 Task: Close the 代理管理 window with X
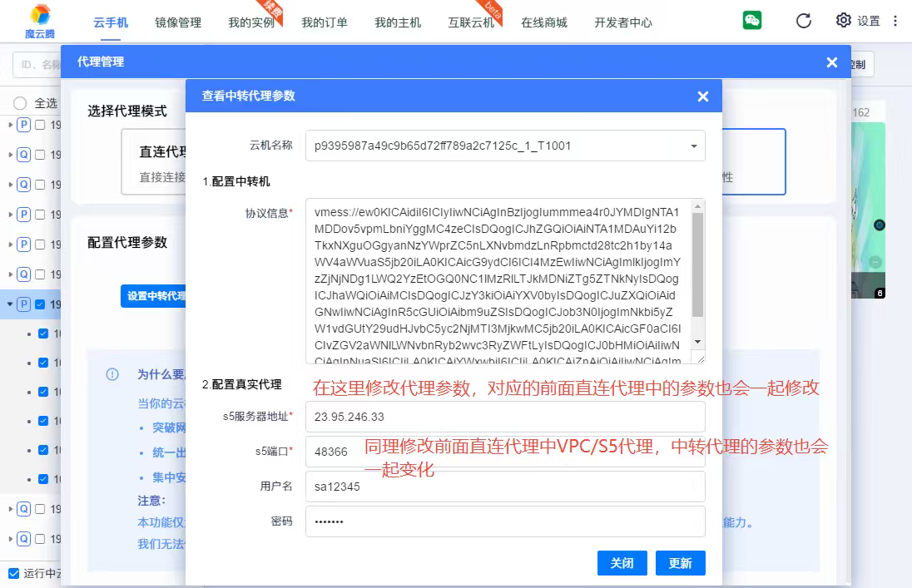click(x=831, y=62)
